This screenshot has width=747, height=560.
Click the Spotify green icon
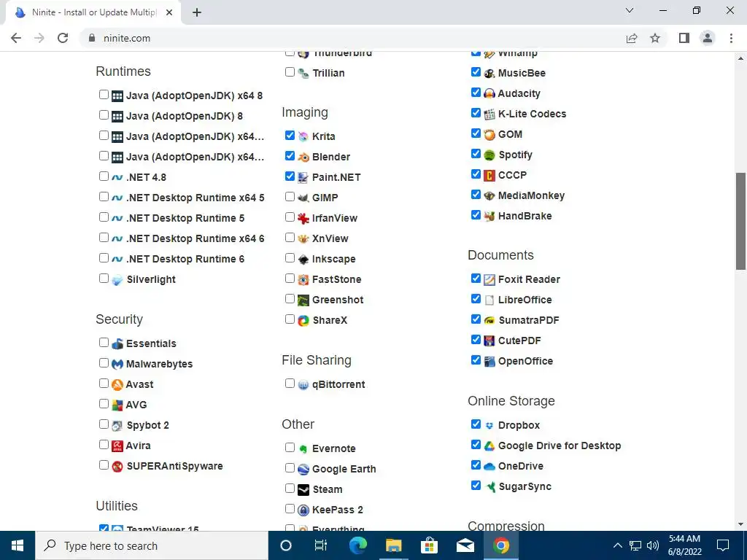tap(489, 155)
